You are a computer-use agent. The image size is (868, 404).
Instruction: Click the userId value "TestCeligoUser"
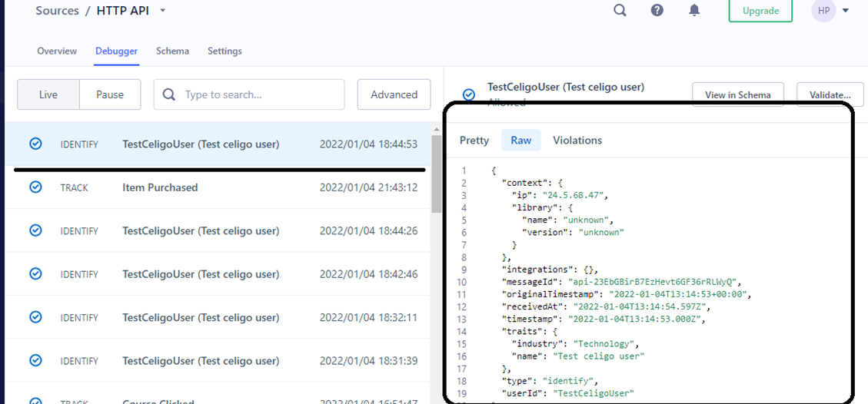(x=594, y=393)
